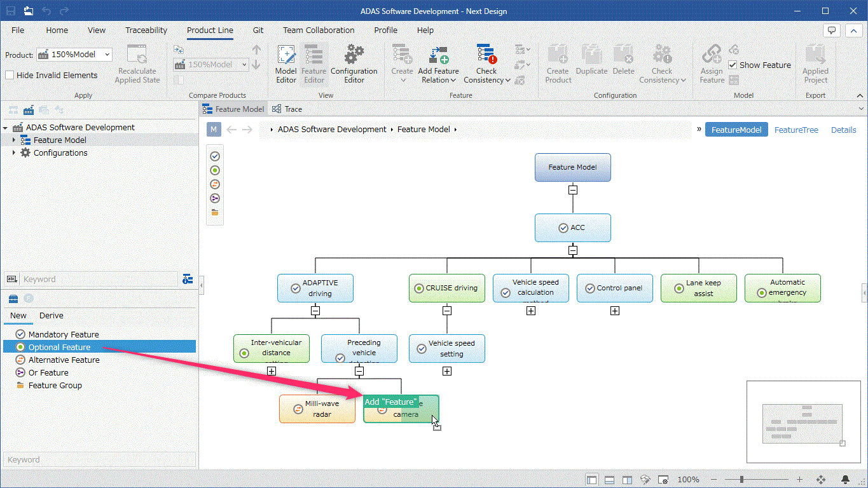Screen dimensions: 868x488
Task: Click the Applied Project export icon
Action: pyautogui.click(x=815, y=55)
